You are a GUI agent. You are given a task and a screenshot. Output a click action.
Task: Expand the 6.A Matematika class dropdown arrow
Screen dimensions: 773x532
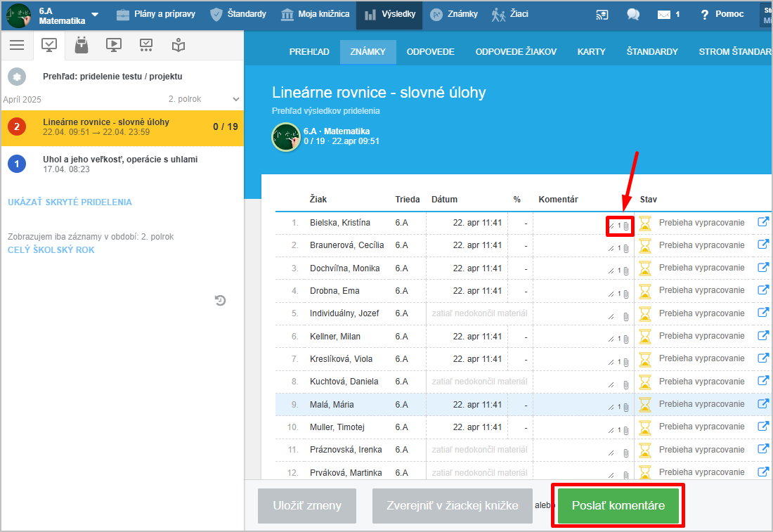(95, 15)
